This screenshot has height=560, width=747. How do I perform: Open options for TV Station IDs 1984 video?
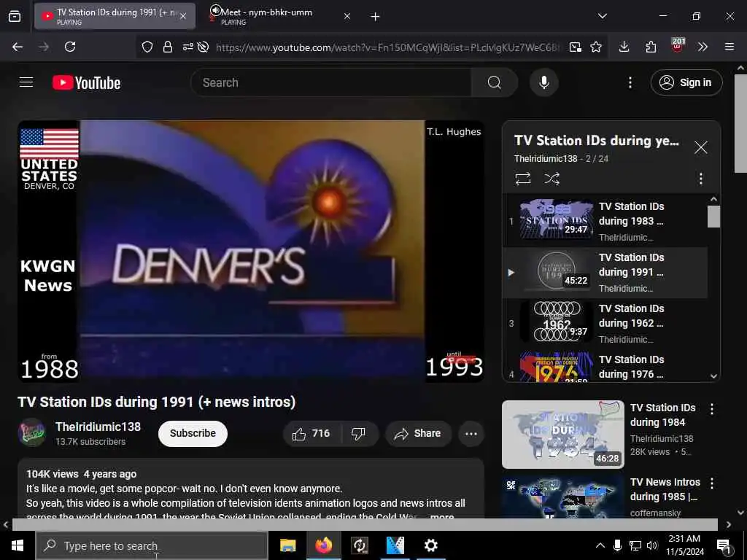(712, 409)
